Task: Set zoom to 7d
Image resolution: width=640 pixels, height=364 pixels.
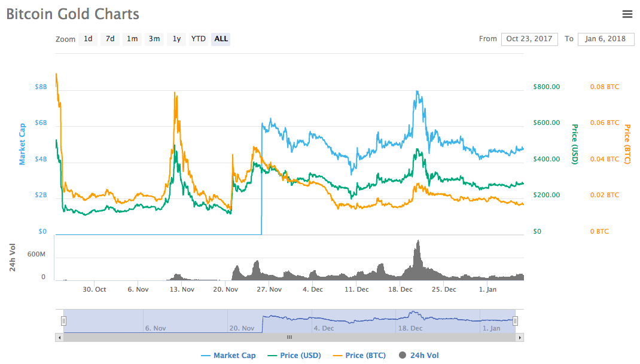Action: pyautogui.click(x=110, y=39)
